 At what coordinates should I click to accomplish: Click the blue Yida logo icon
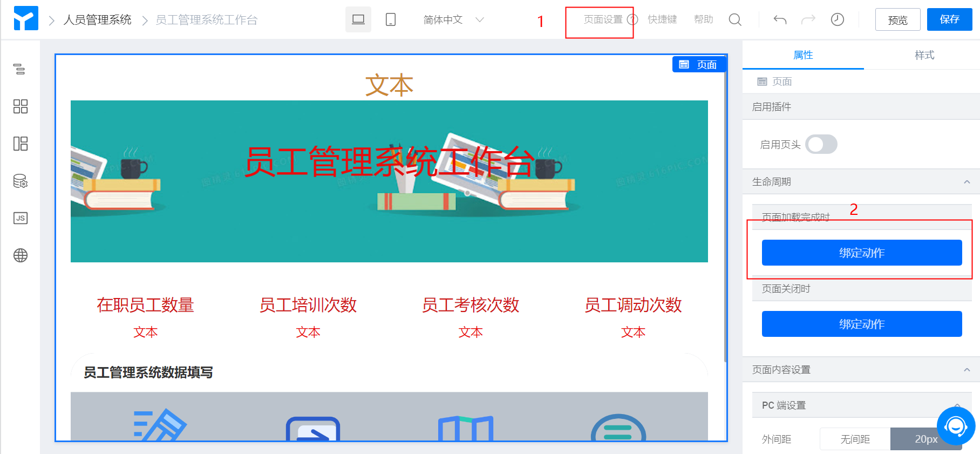point(26,18)
